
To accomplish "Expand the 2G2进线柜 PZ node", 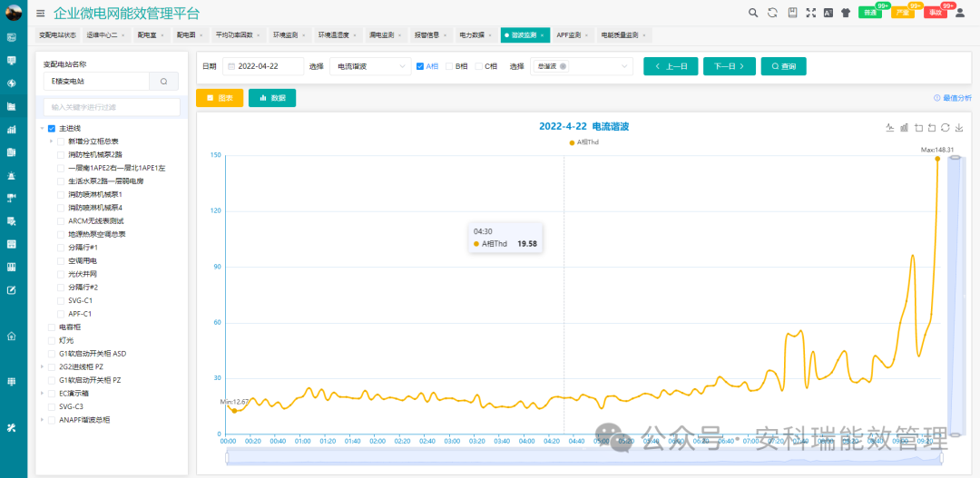I will (x=43, y=366).
